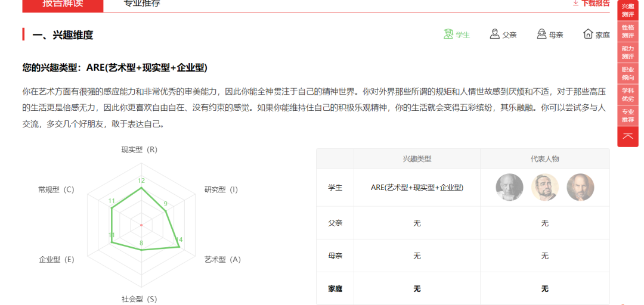
Task: Click the first representative figure portrait
Action: pyautogui.click(x=509, y=187)
